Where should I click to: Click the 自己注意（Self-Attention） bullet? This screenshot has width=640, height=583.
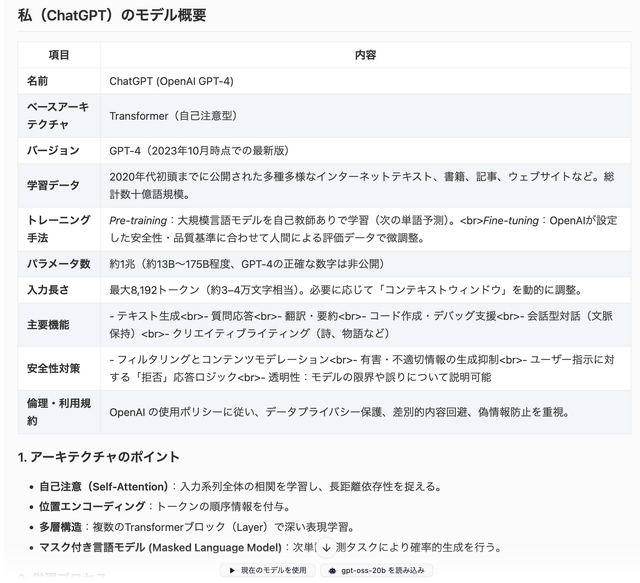click(x=240, y=487)
